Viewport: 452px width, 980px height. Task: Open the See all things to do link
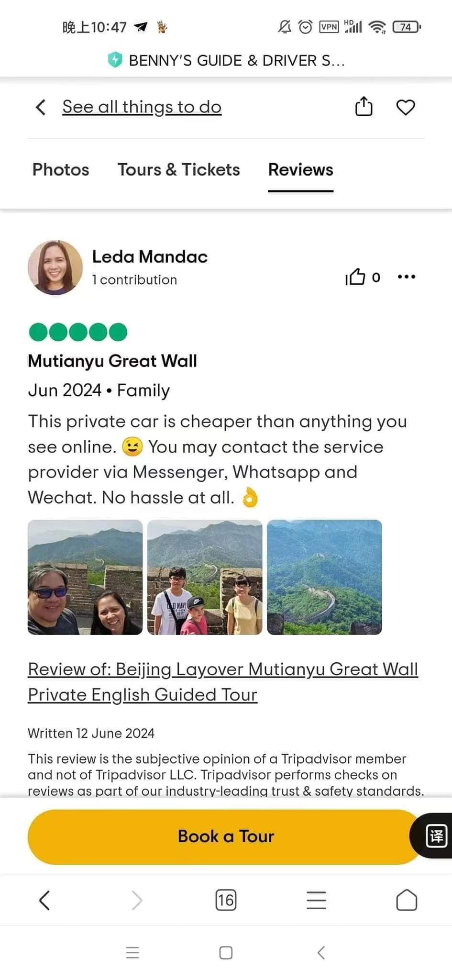pyautogui.click(x=142, y=107)
